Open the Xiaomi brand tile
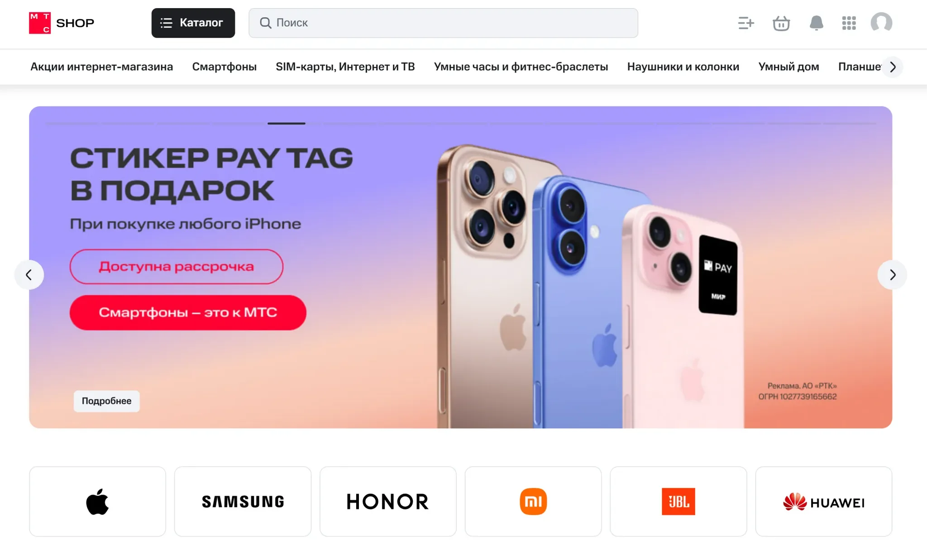927x560 pixels. point(533,502)
